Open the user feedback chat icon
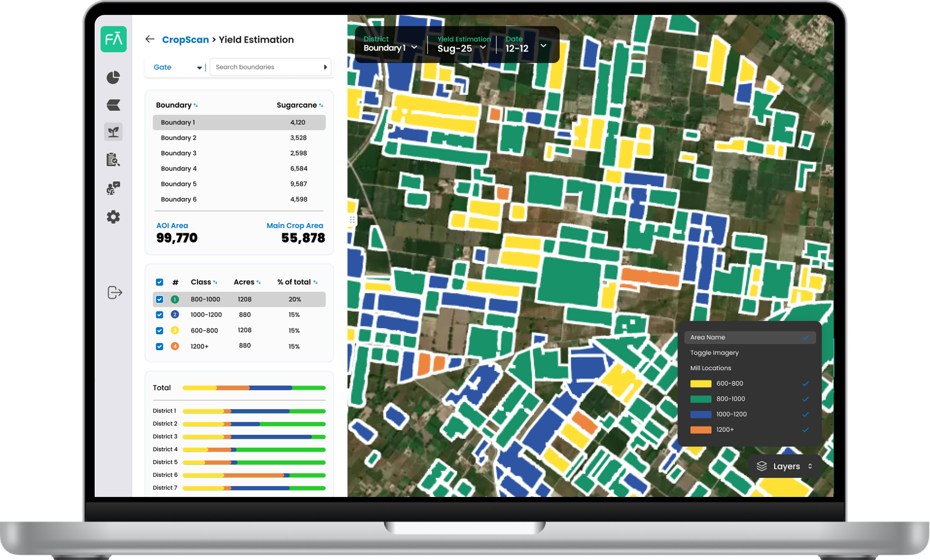 click(113, 188)
